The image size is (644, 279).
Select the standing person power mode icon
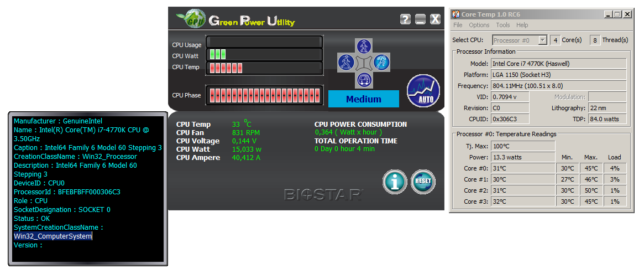click(364, 46)
